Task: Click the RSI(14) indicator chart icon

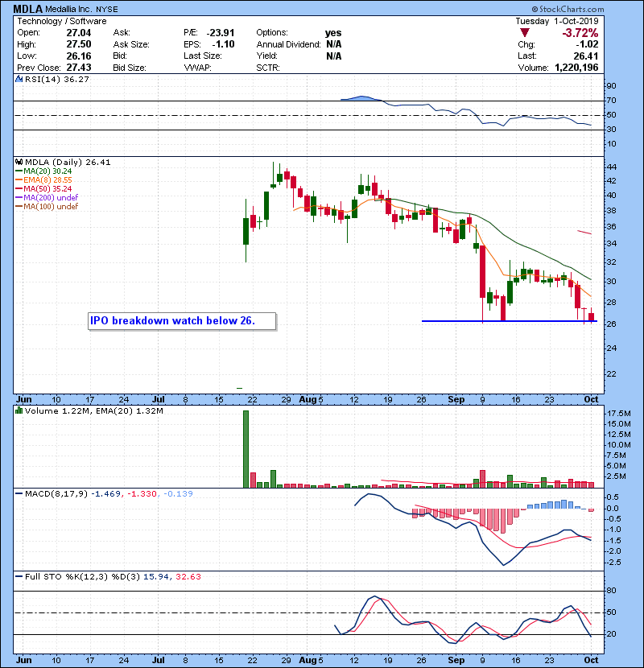Action: tap(19, 79)
